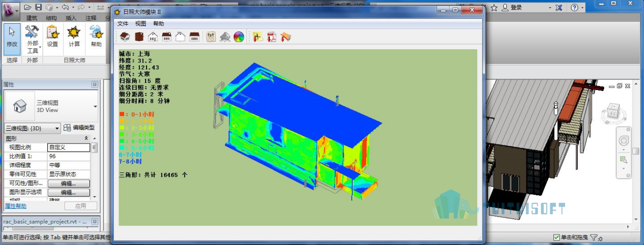Click the Redo arrow in Revit toolbar
This screenshot has height=245, width=644.
(81, 8)
